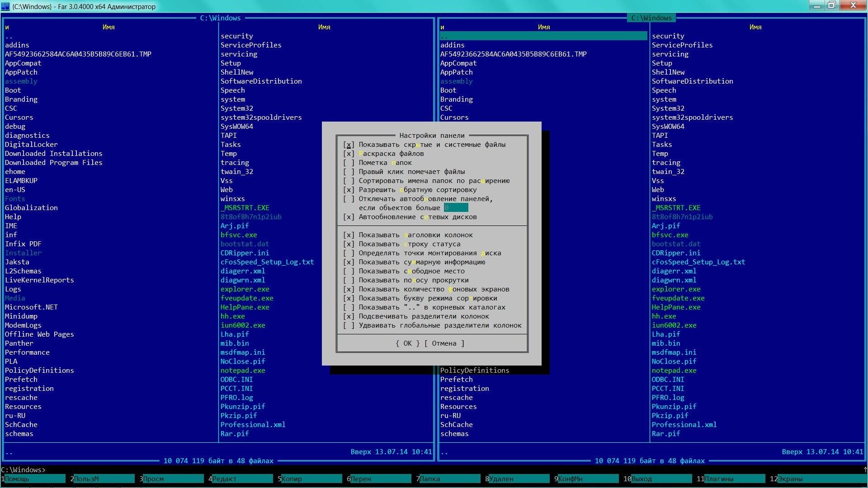Enable 'Пометка папок' checkbox

pos(349,163)
